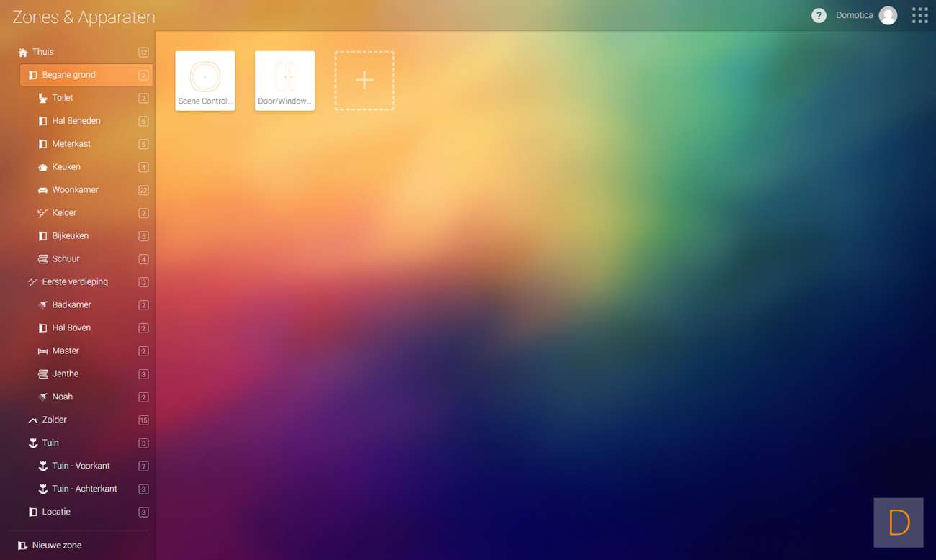The image size is (936, 560).
Task: Click the device count badge for Woonkamer
Action: click(143, 190)
